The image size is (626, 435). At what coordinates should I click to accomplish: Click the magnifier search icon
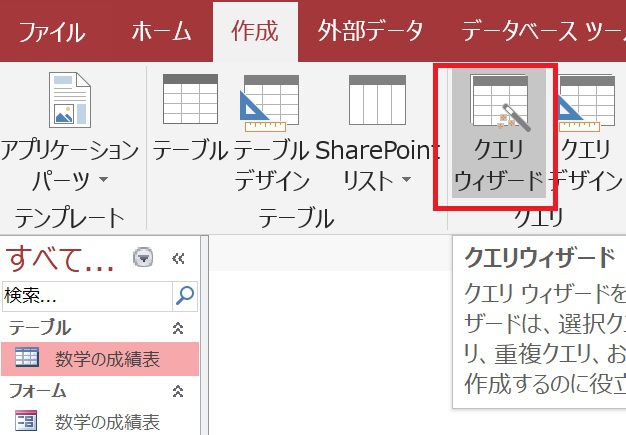(185, 295)
